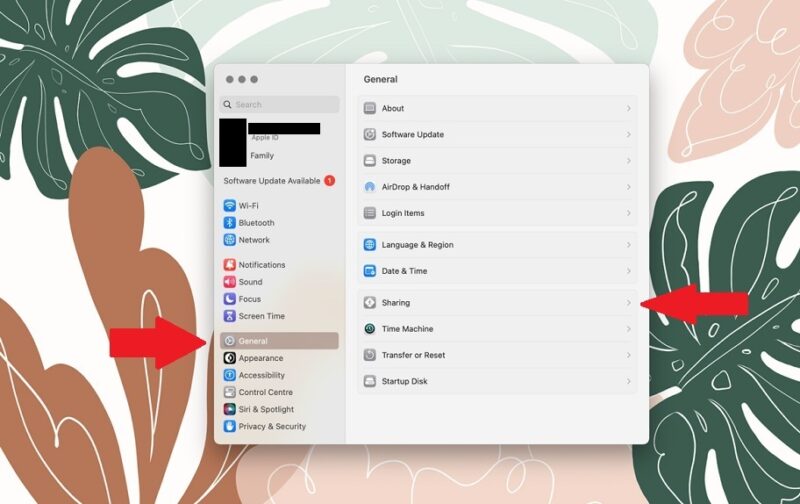Expand the Login Items row chevron
The image size is (800, 504).
click(x=629, y=213)
